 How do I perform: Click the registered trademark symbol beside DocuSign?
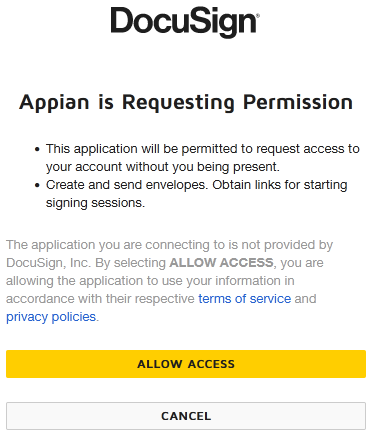point(257,15)
